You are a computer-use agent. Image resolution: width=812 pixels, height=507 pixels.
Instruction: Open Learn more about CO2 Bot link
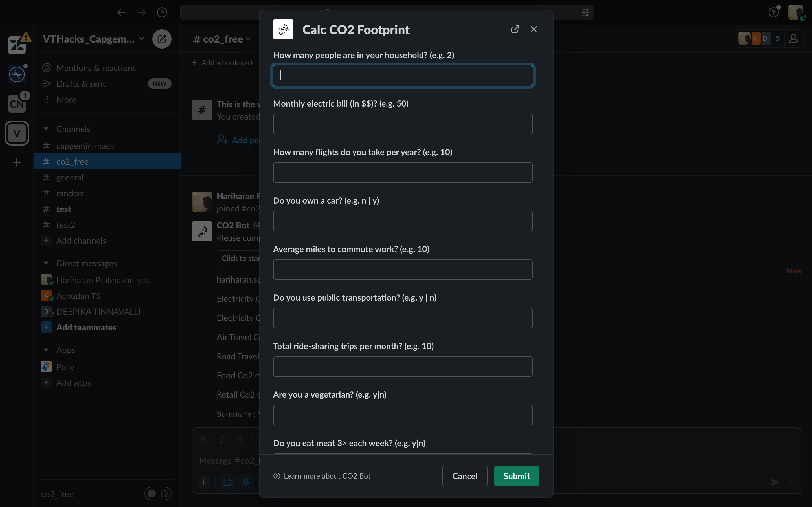tap(327, 476)
